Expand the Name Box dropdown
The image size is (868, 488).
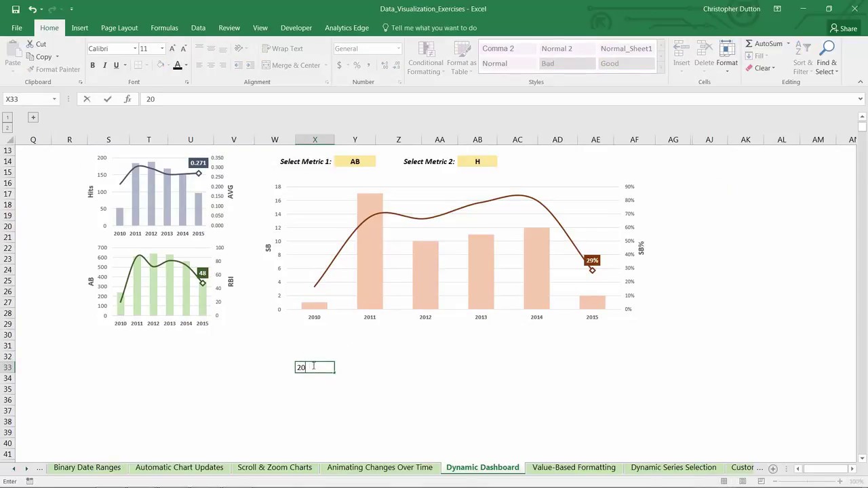pyautogui.click(x=54, y=99)
